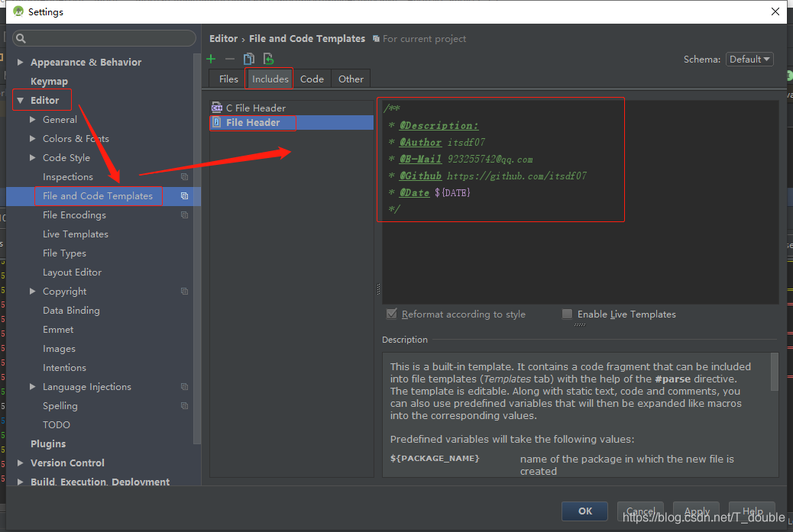Select File Header template
793x532 pixels.
coord(291,122)
